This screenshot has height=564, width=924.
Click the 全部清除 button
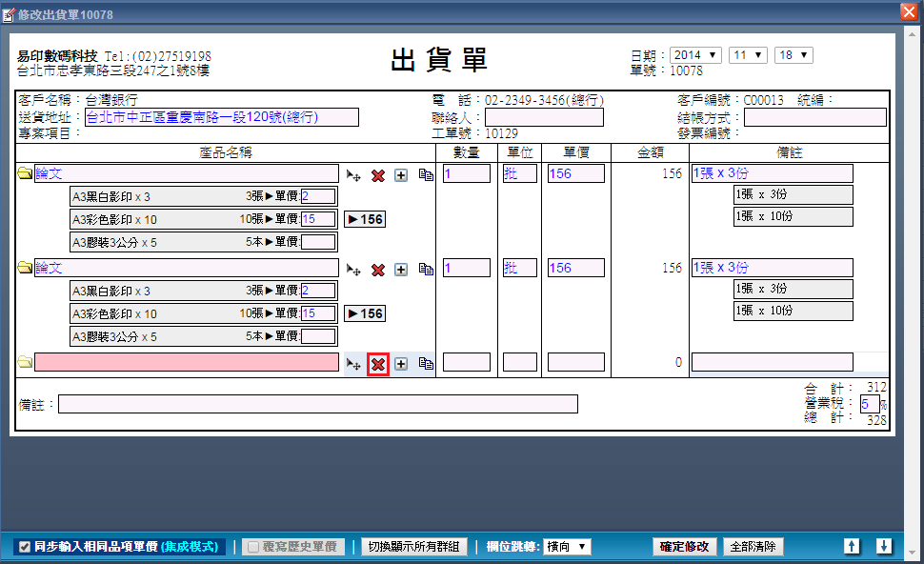[x=753, y=547]
